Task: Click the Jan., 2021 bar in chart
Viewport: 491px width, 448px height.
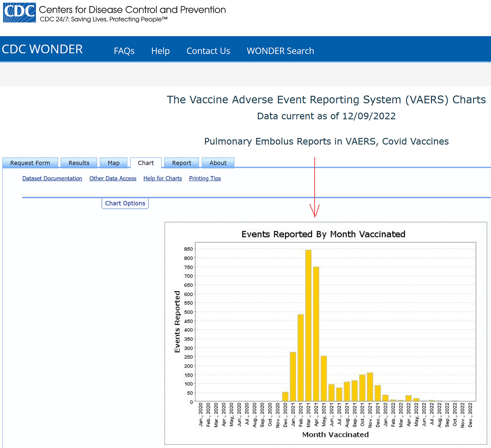Action: [x=293, y=376]
